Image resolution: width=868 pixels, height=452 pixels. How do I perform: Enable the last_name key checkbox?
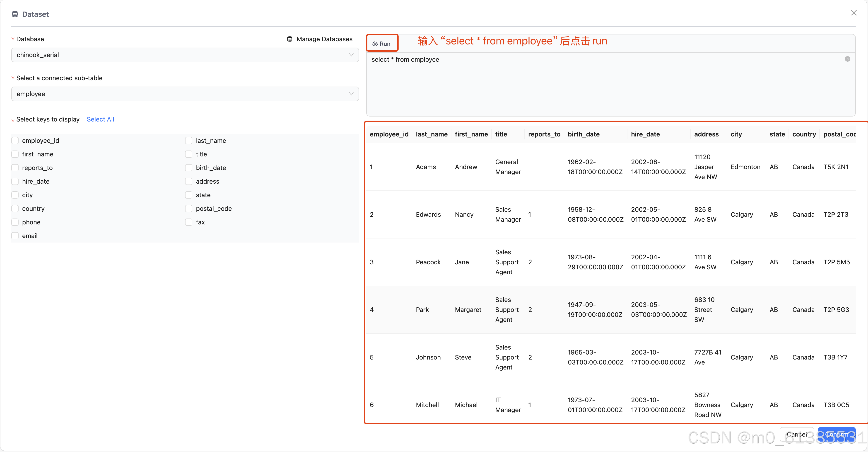point(189,141)
